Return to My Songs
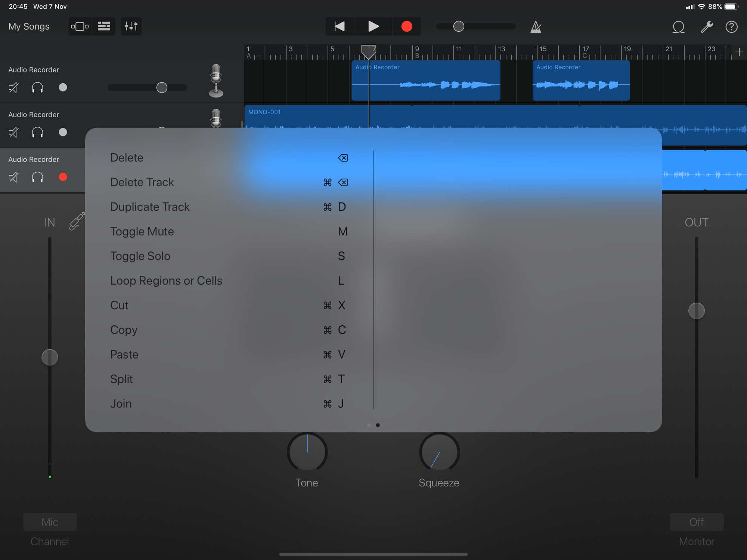 pos(28,27)
